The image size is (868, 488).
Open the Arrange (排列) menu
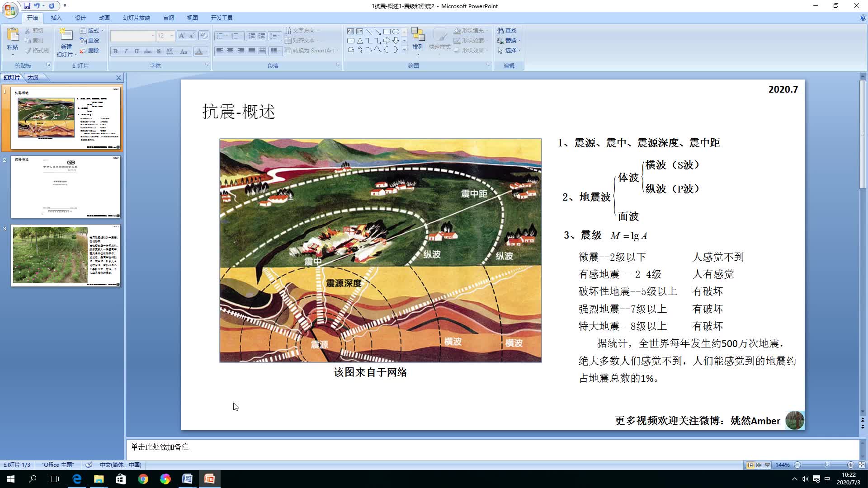418,41
